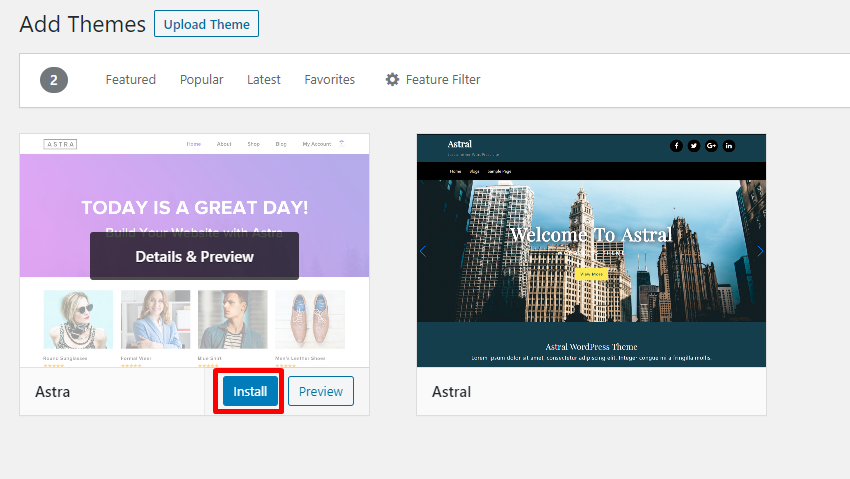Click right slider arrow in Astral preview
This screenshot has height=479, width=850.
pyautogui.click(x=760, y=251)
